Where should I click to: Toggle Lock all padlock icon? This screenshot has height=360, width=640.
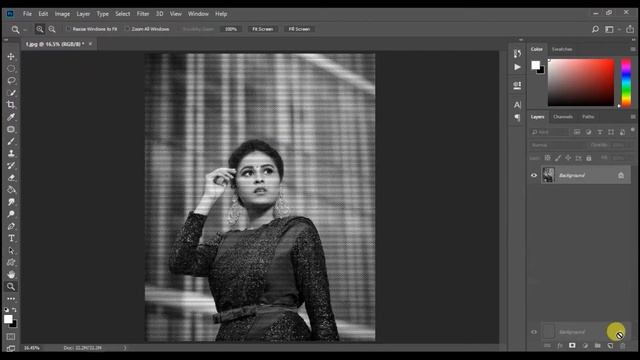coord(589,158)
